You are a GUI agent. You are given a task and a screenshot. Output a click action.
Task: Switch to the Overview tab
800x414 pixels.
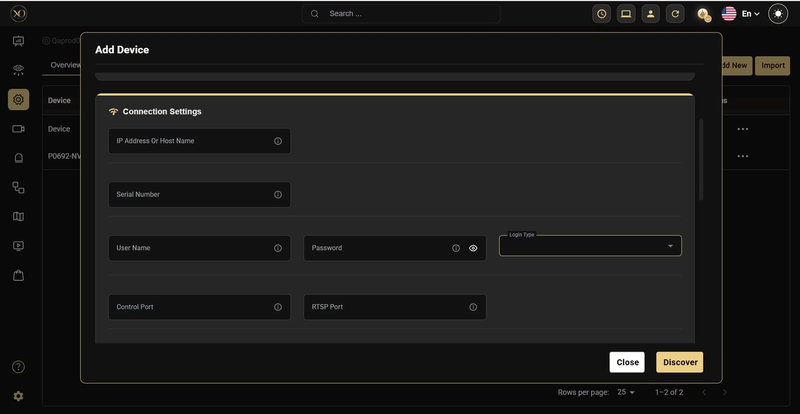[x=65, y=65]
